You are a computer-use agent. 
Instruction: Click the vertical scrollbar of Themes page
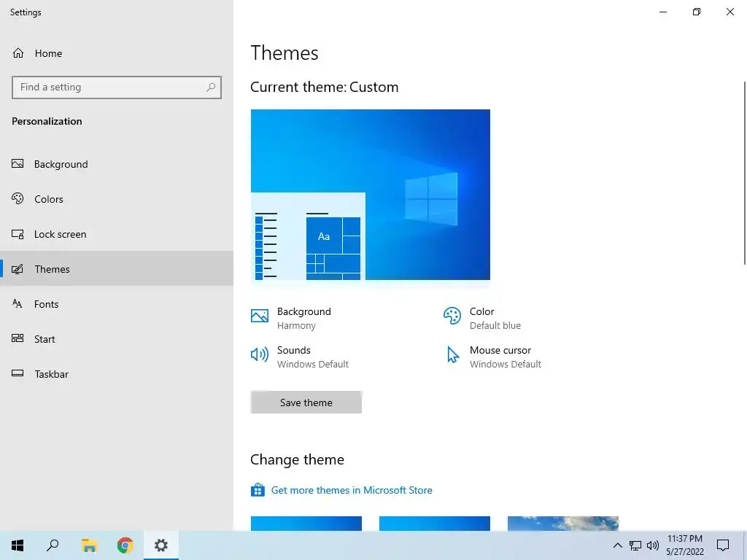pyautogui.click(x=745, y=173)
